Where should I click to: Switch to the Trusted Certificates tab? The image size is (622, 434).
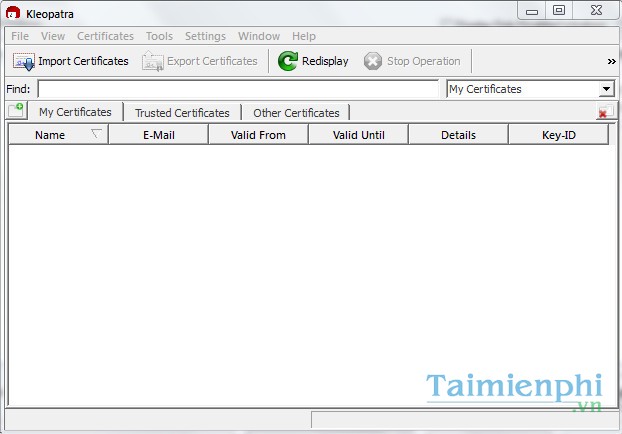coord(182,113)
